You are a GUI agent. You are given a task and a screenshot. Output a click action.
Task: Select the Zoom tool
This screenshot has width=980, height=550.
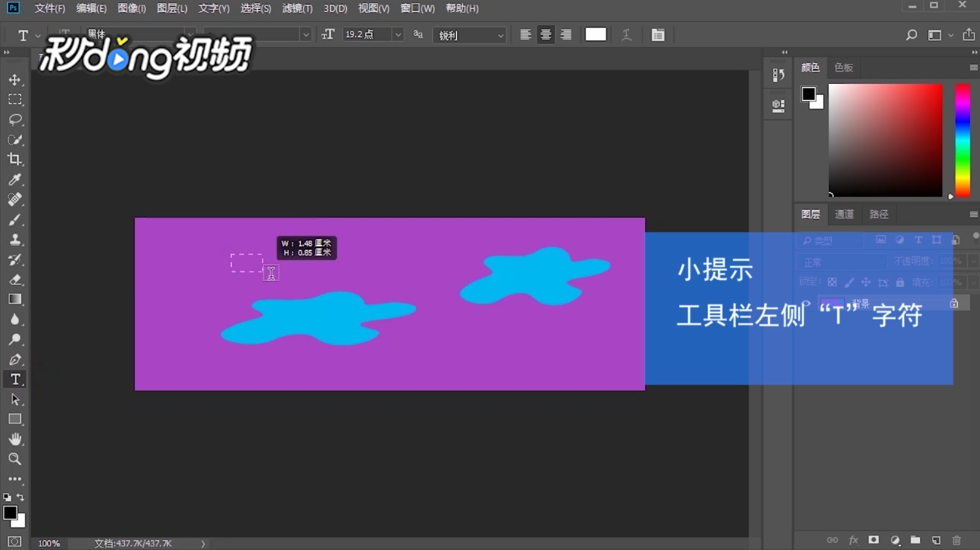15,459
